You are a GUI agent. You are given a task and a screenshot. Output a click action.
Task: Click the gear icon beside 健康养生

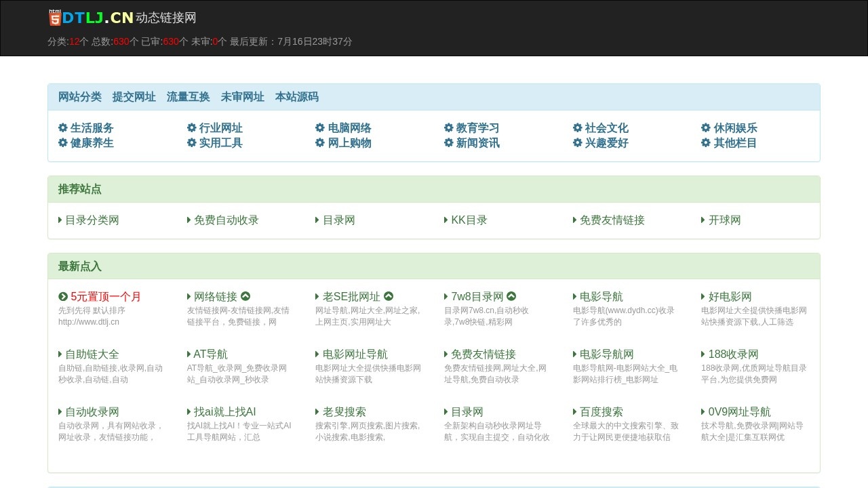pyautogui.click(x=63, y=142)
